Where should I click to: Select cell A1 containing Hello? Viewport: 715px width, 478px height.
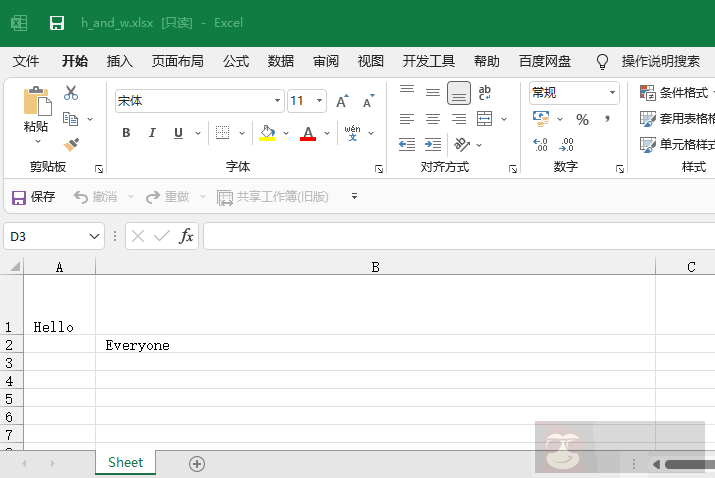59,305
